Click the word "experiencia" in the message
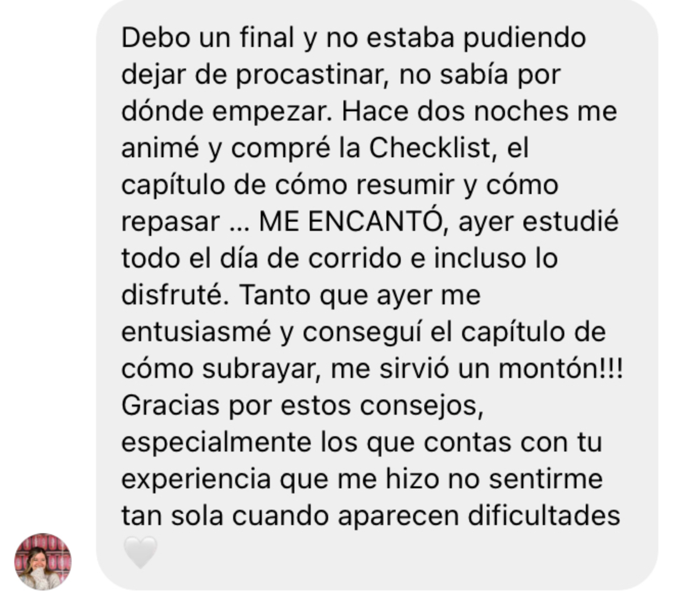 coord(196,479)
